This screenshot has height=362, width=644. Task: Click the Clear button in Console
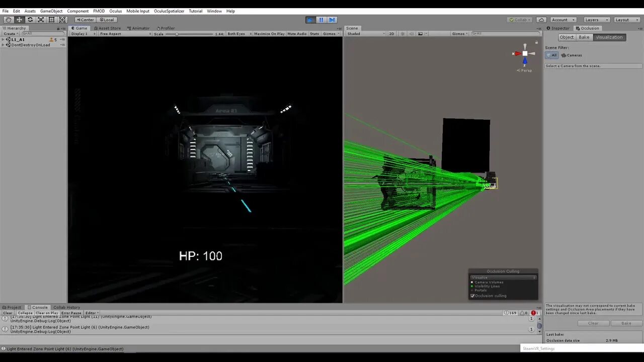click(8, 313)
